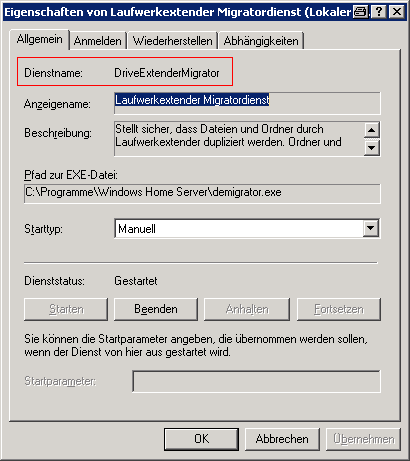The width and height of the screenshot is (410, 461).
Task: Select the Allgemein tab
Action: pyautogui.click(x=40, y=39)
